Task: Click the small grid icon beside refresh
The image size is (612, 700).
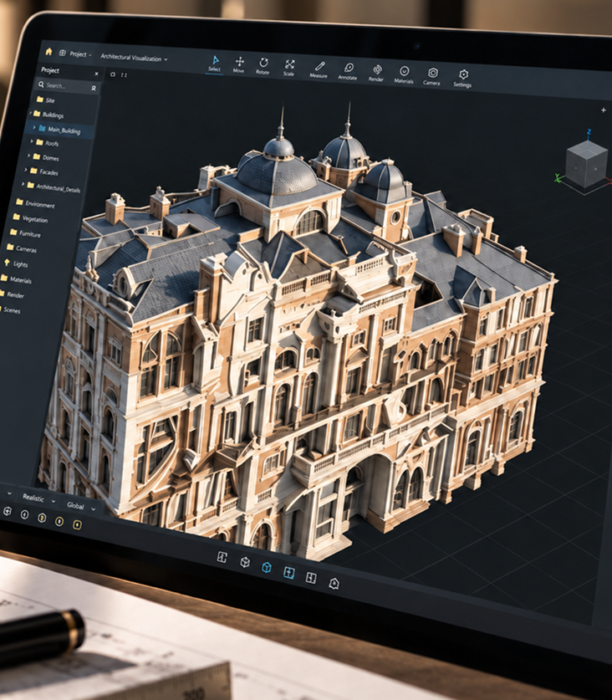Action: [124, 75]
